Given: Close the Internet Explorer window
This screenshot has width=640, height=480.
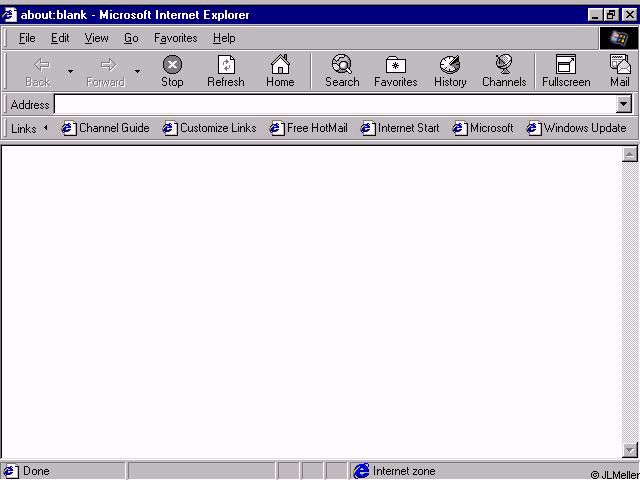Looking at the screenshot, I should pyautogui.click(x=629, y=15).
